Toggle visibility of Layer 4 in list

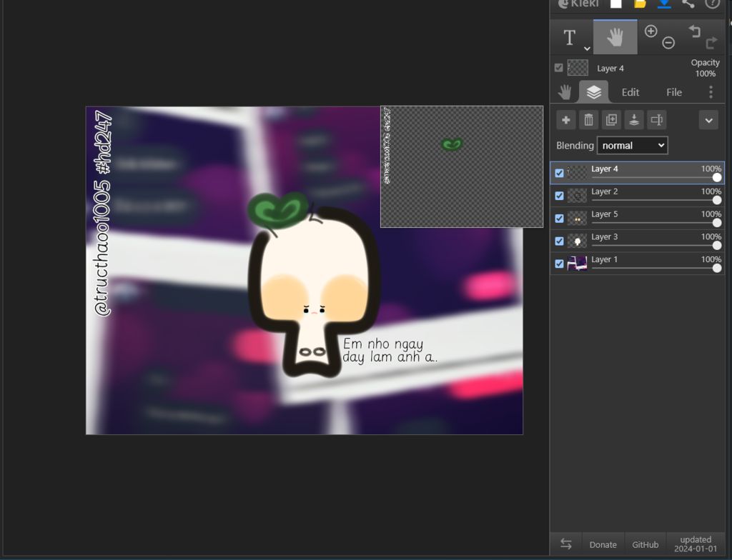pos(559,173)
